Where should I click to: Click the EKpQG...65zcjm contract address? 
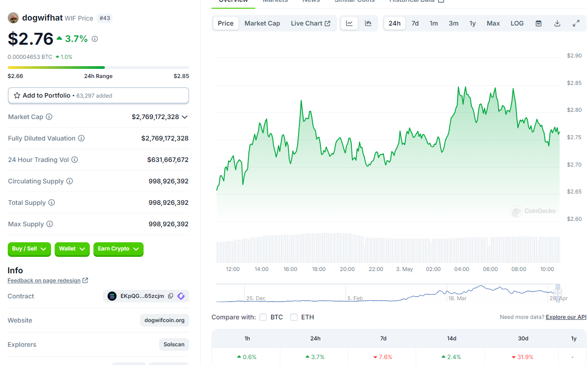tap(142, 296)
